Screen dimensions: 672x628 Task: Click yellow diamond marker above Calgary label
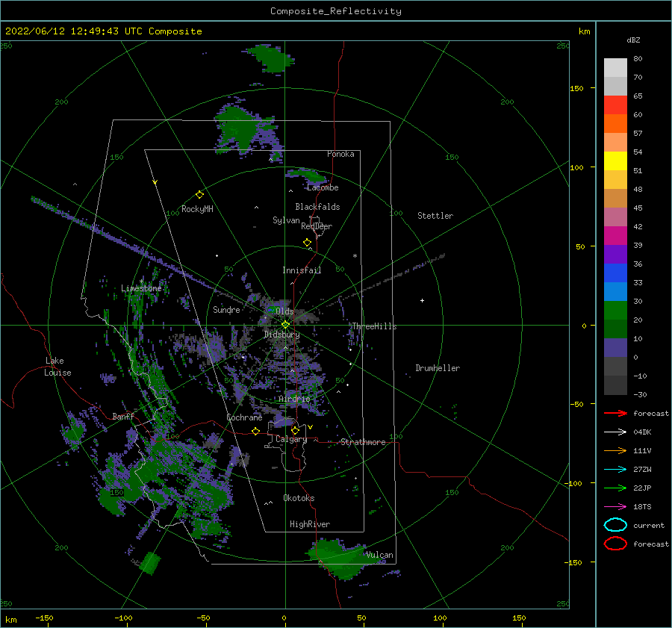[x=295, y=430]
